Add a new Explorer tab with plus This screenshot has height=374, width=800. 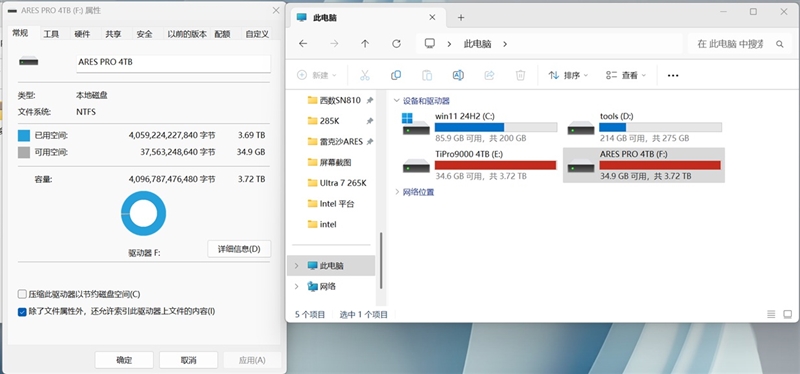pos(461,17)
